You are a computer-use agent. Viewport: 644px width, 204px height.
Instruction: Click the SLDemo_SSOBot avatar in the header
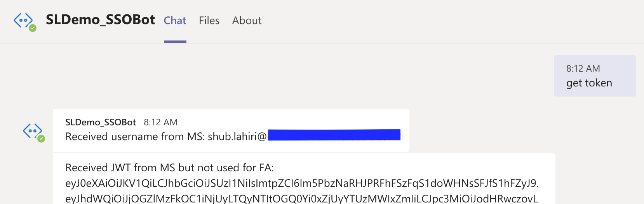pyautogui.click(x=23, y=20)
